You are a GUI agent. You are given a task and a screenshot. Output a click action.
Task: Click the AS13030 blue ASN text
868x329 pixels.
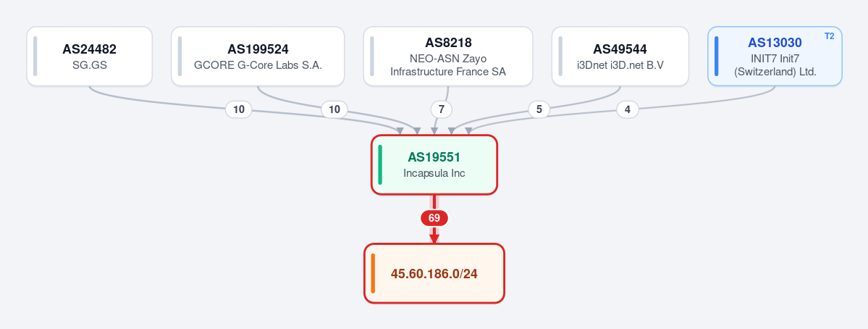coord(775,43)
